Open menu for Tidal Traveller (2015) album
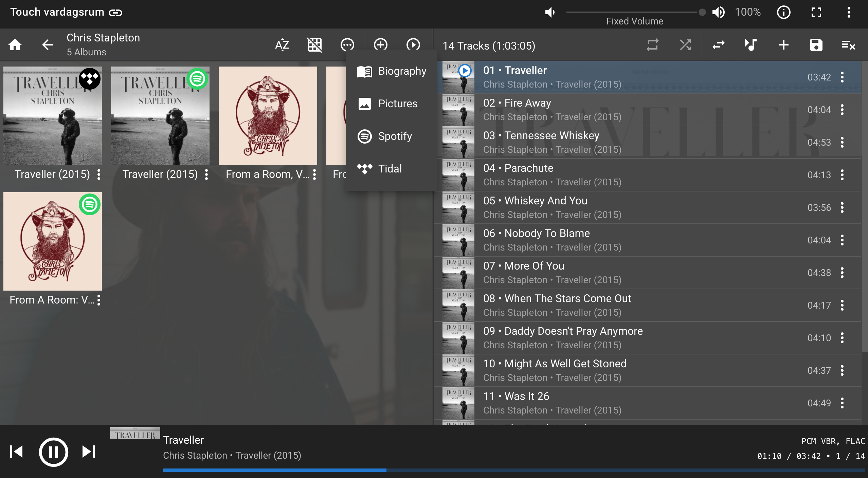The height and width of the screenshot is (478, 868). [99, 174]
